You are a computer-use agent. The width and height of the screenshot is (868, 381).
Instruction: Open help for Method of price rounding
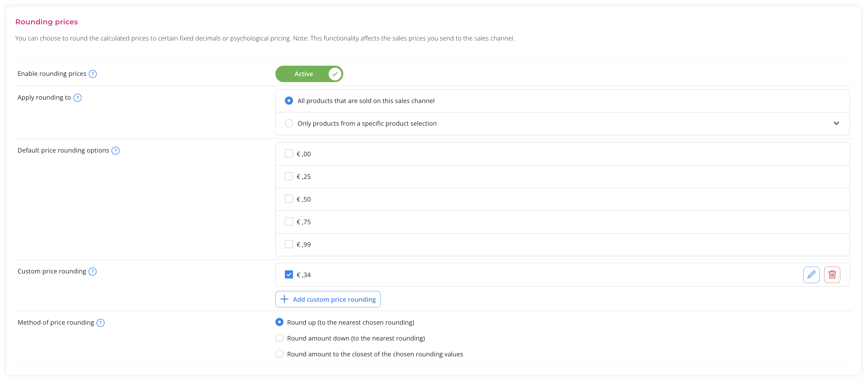100,323
